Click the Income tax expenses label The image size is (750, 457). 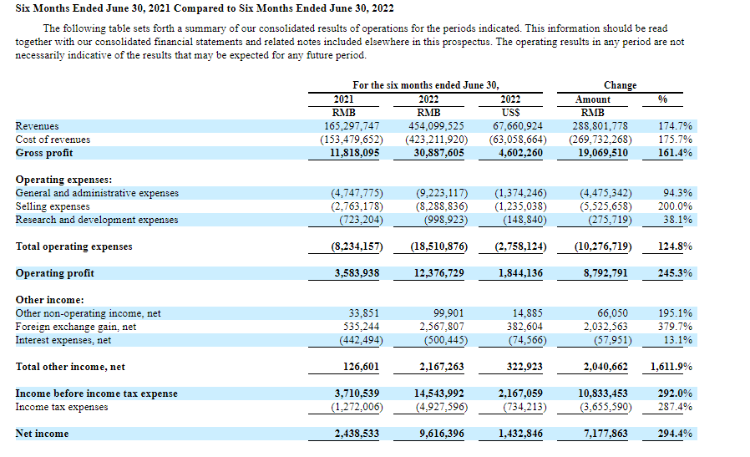62,407
